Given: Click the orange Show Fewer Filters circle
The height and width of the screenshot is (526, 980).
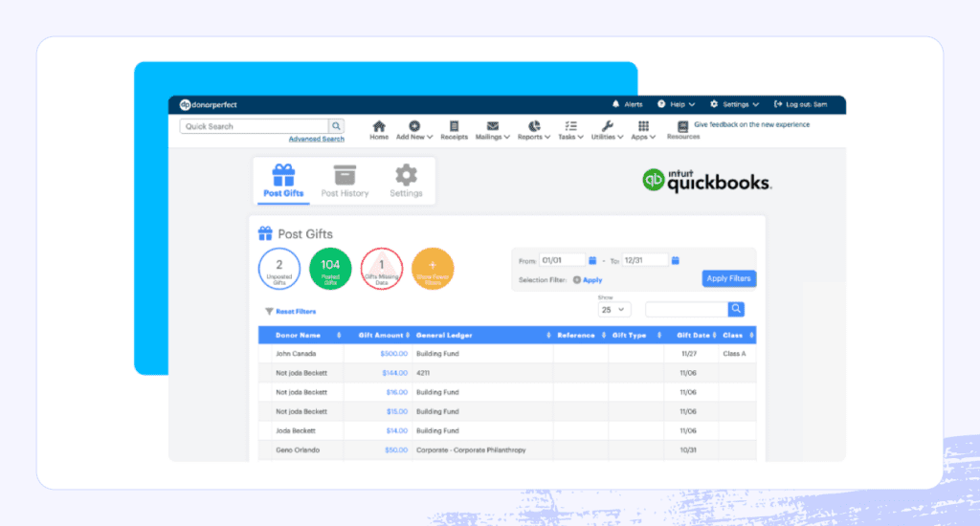Looking at the screenshot, I should pos(433,269).
